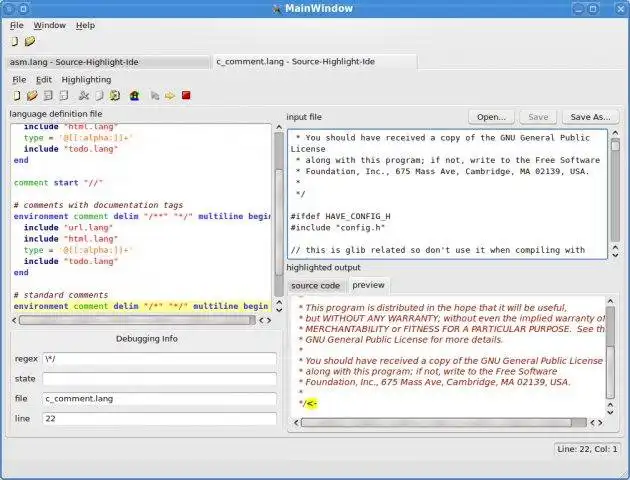Click the New file icon in MainWindow's top toolbar
This screenshot has width=630, height=480.
(x=14, y=41)
